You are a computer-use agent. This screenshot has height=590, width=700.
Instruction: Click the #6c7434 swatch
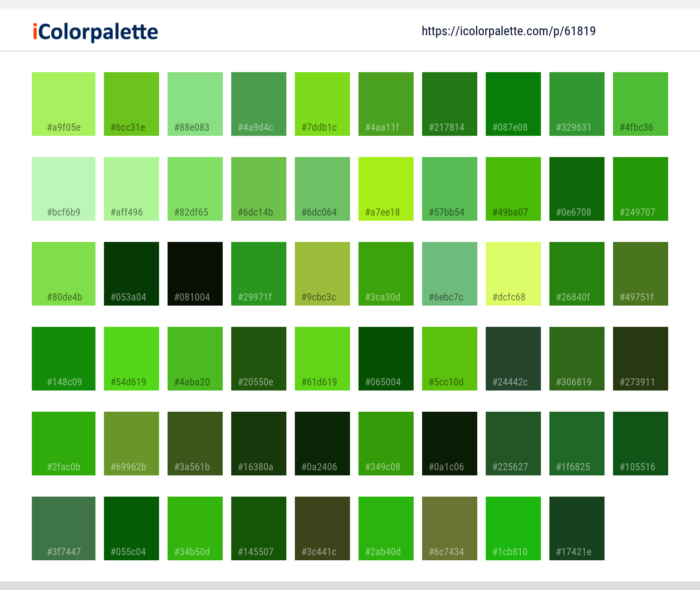(x=450, y=528)
